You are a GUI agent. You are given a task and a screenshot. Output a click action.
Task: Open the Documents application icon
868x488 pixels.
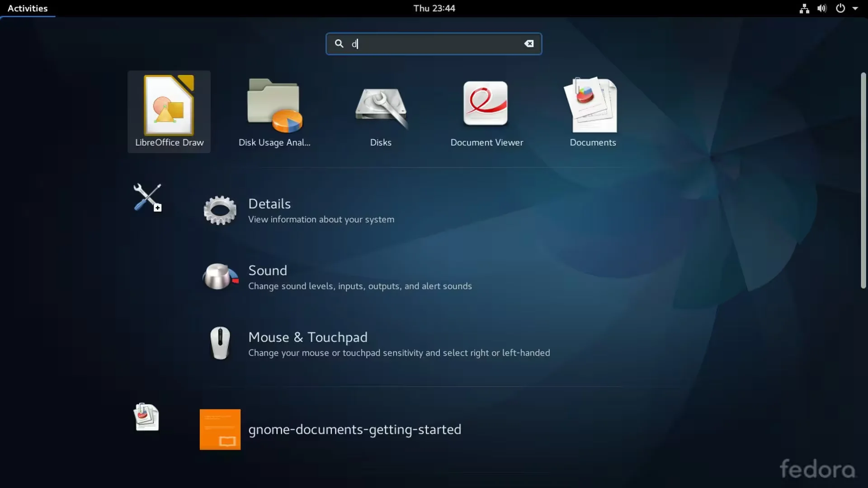592,105
